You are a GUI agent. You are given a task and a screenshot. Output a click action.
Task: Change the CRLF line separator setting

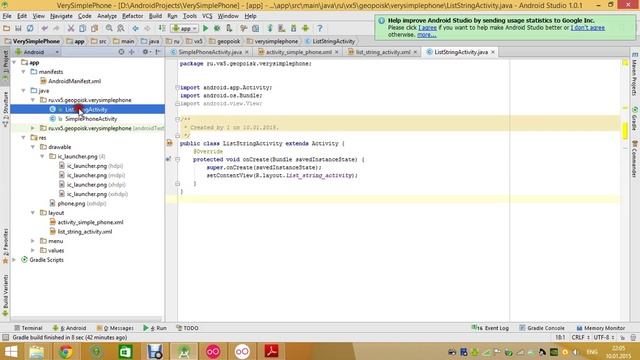click(580, 338)
